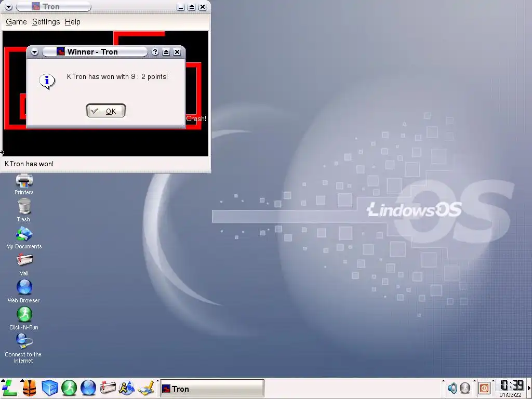Open the Printers desktop icon
This screenshot has height=399, width=532.
click(x=24, y=184)
